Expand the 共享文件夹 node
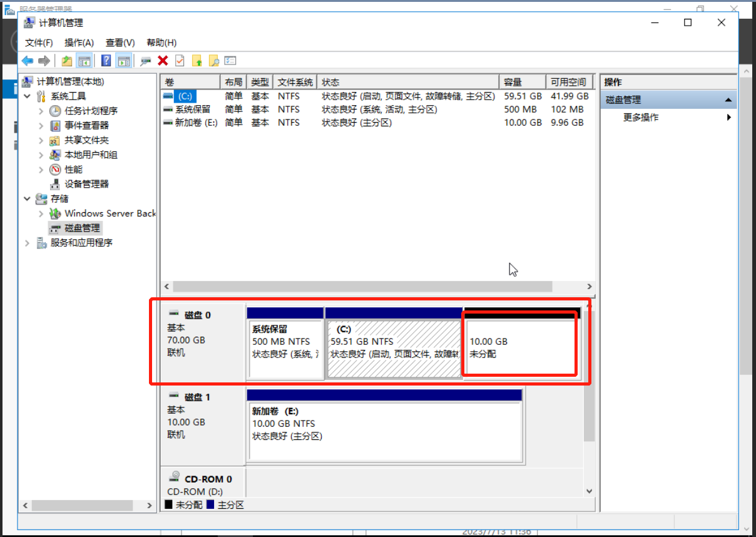The height and width of the screenshot is (537, 756). coord(41,140)
